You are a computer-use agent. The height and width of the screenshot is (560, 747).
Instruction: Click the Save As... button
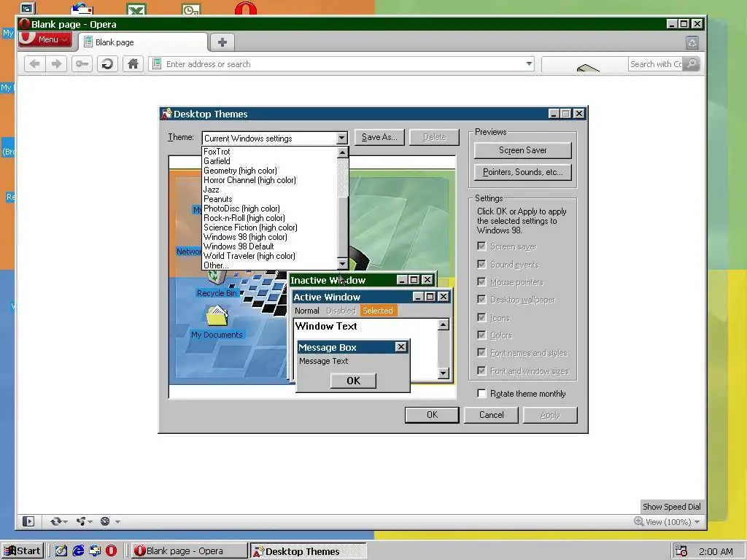click(379, 137)
